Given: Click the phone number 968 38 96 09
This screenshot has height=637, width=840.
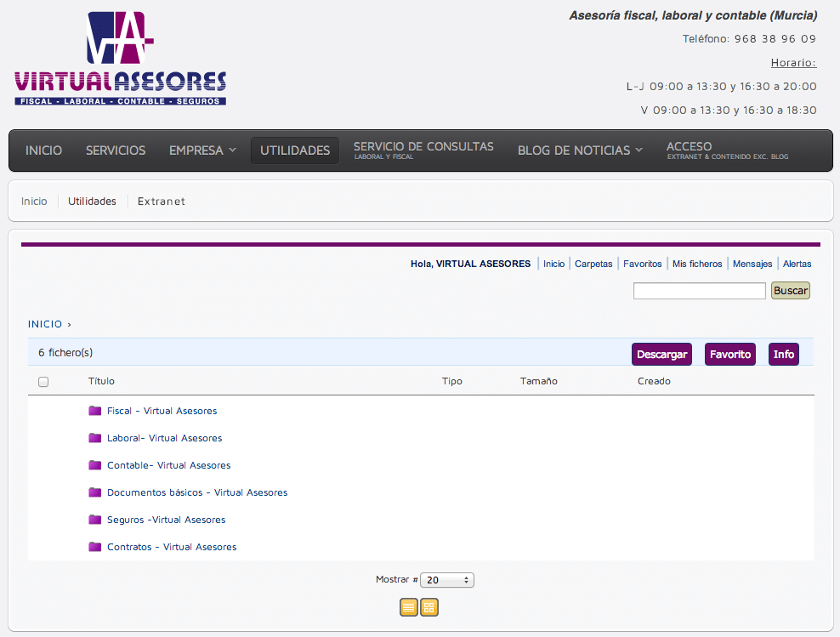Looking at the screenshot, I should [x=775, y=38].
